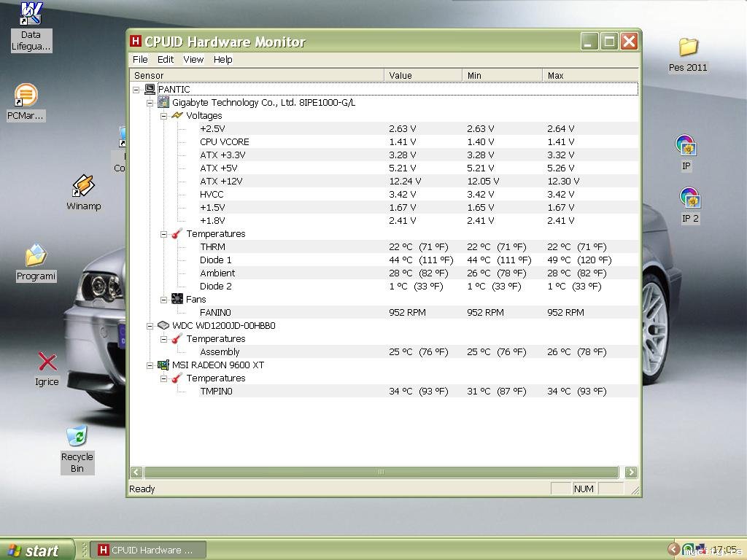The height and width of the screenshot is (560, 747).
Task: Collapse the Fans section
Action: (164, 300)
